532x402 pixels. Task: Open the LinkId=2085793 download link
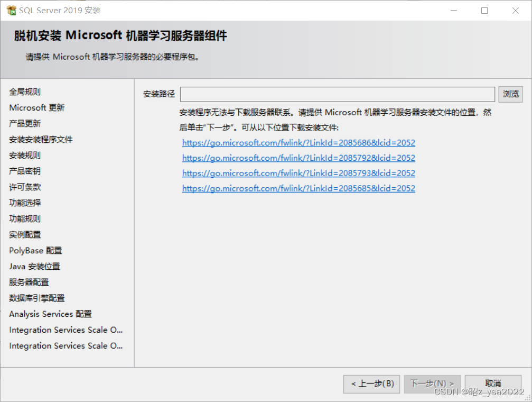pos(298,173)
